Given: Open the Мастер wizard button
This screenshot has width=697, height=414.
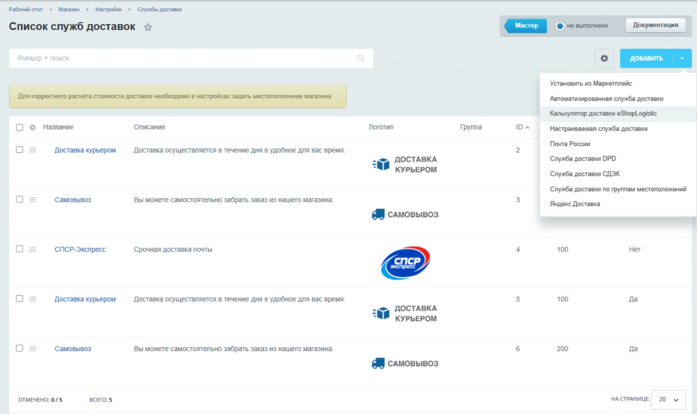Looking at the screenshot, I should point(526,25).
